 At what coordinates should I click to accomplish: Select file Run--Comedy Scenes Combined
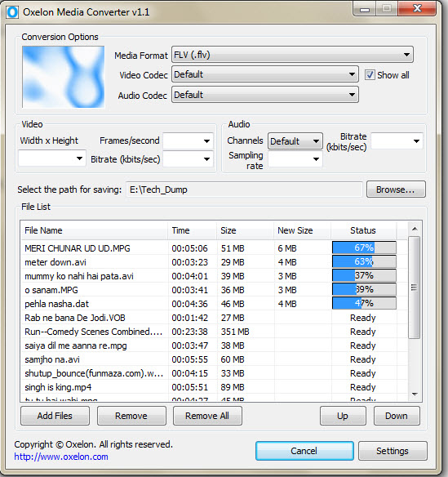click(93, 332)
